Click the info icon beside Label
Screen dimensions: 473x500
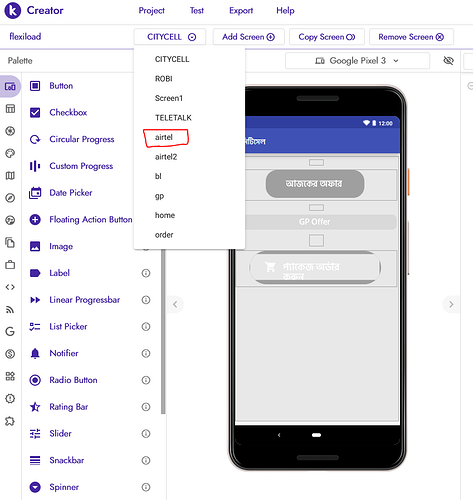[x=146, y=273]
